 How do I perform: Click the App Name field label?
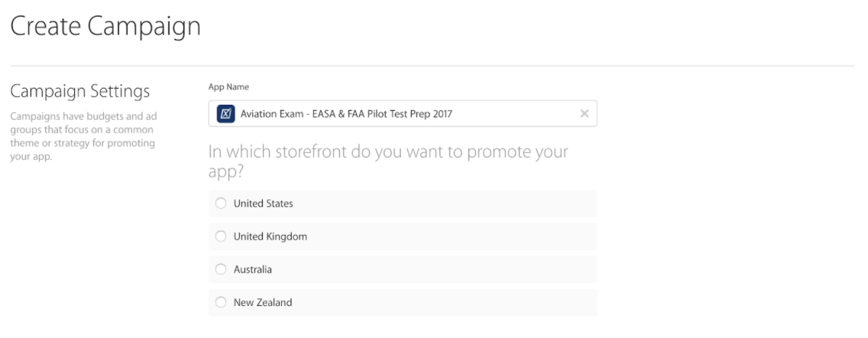[x=228, y=87]
